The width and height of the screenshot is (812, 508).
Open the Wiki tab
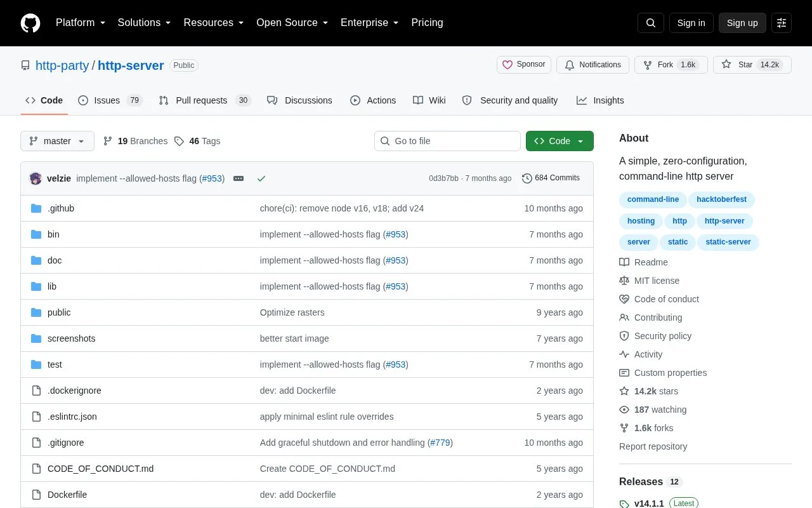coord(429,100)
